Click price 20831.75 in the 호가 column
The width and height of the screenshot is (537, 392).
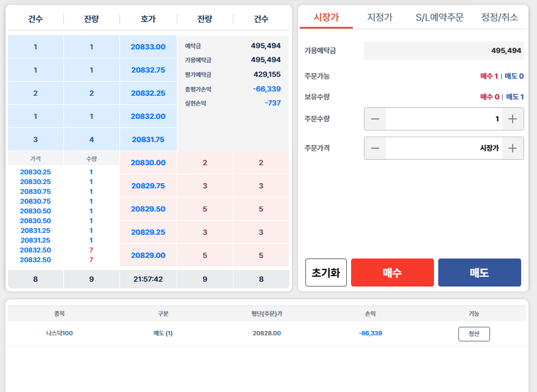(x=148, y=140)
